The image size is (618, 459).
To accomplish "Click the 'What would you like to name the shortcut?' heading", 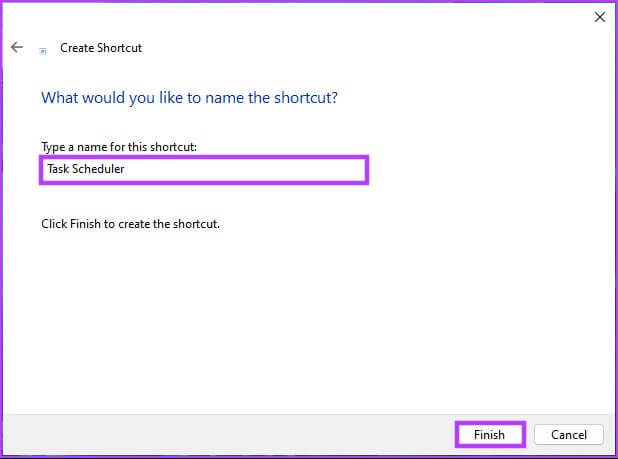I will [189, 98].
